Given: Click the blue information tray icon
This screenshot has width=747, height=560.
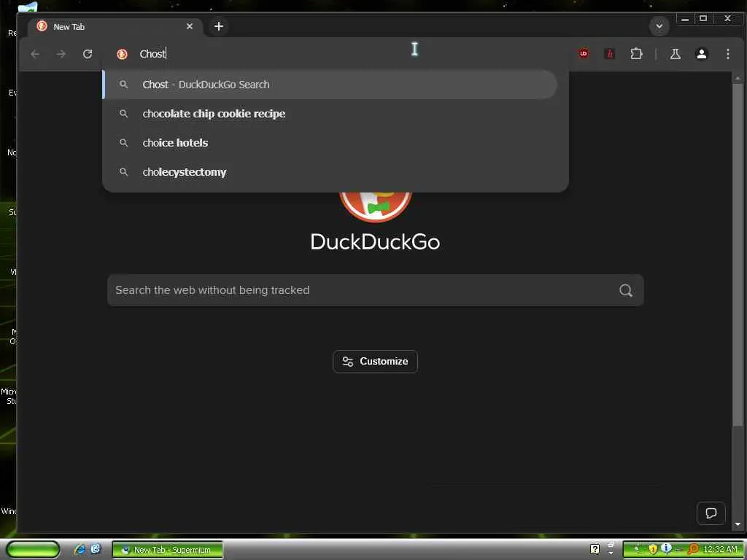Looking at the screenshot, I should click(x=666, y=549).
